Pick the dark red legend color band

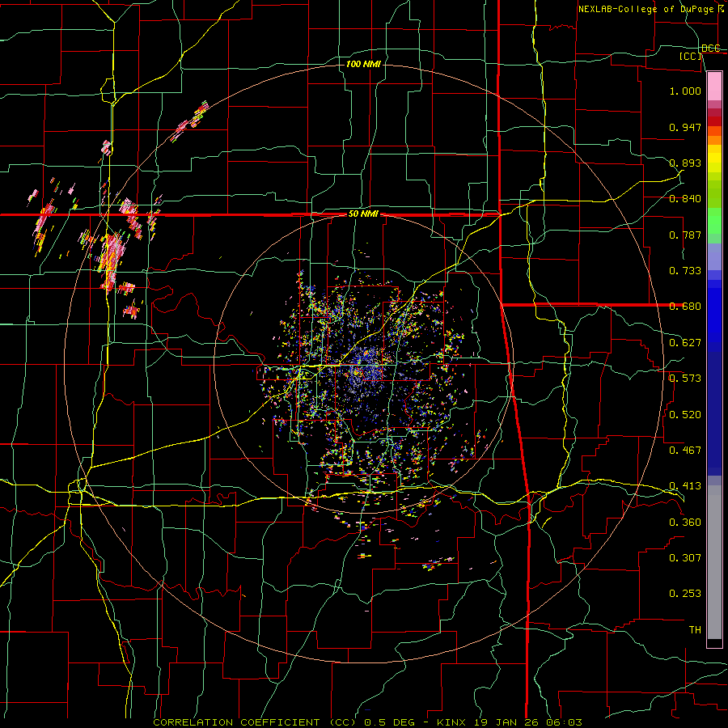pos(714,121)
